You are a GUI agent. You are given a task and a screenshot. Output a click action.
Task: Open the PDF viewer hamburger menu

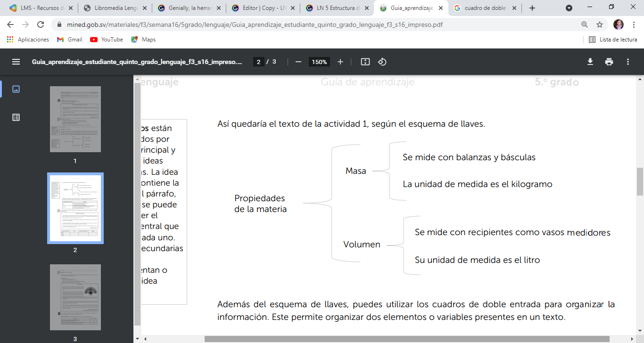coord(16,61)
